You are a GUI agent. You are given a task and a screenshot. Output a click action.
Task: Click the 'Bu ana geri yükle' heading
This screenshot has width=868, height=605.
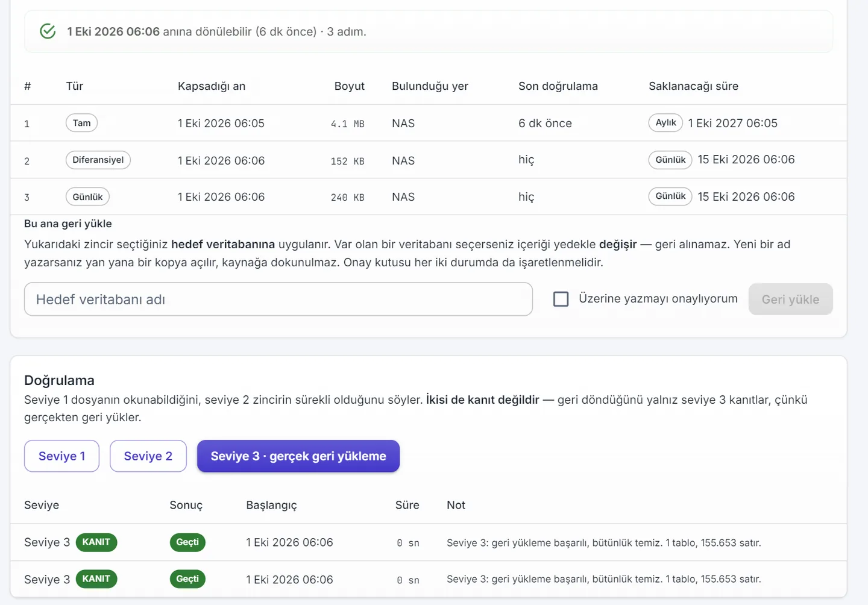(68, 224)
